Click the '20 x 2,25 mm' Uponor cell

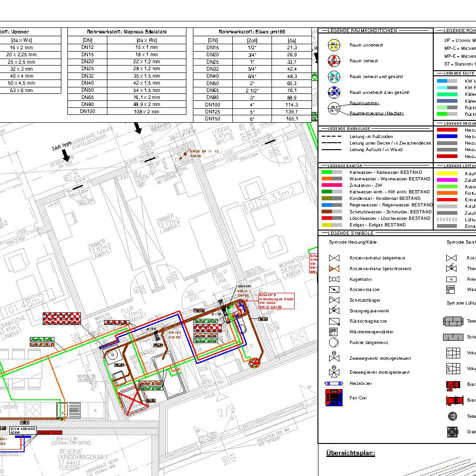tap(21, 55)
